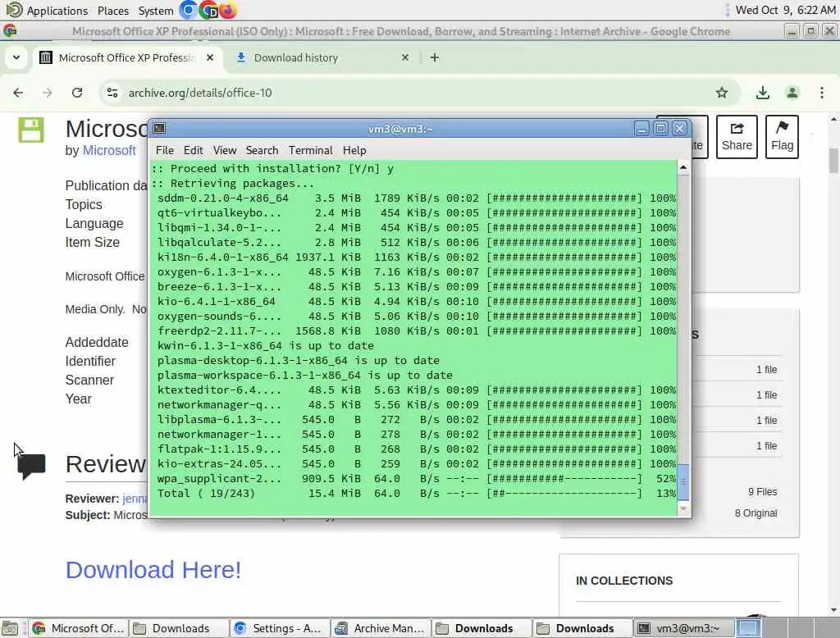
Task: Follow the Download Here! link
Action: click(153, 570)
